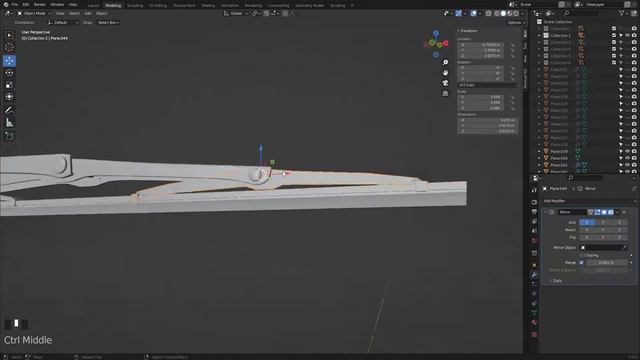Toggle the camera view icon
This screenshot has height=360, width=640.
(x=445, y=83)
